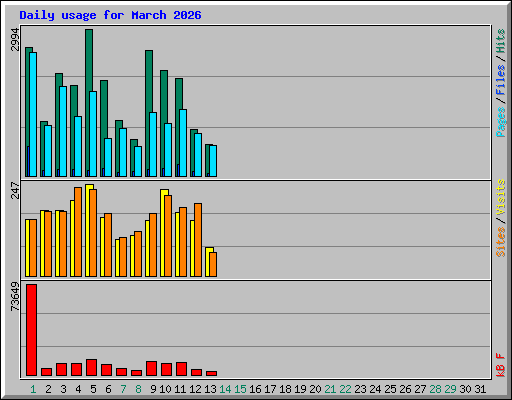This screenshot has height=400, width=512.
Task: Click the Sites / Visits legend label
Action: click(500, 218)
